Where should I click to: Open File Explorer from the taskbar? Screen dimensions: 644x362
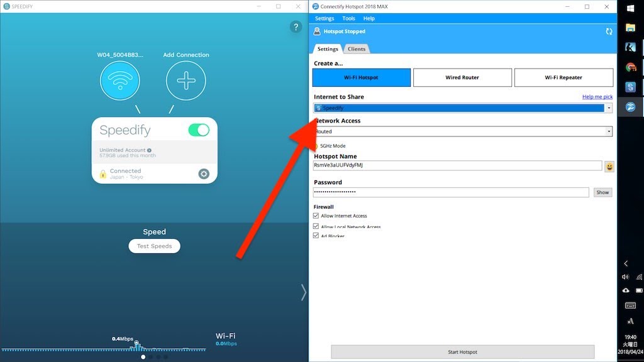(630, 28)
